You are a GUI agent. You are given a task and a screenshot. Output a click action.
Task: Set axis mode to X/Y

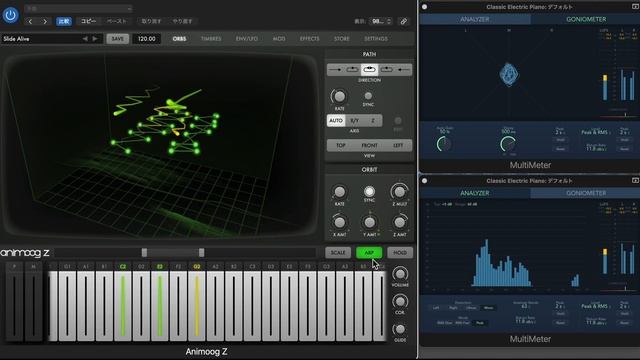pos(354,121)
